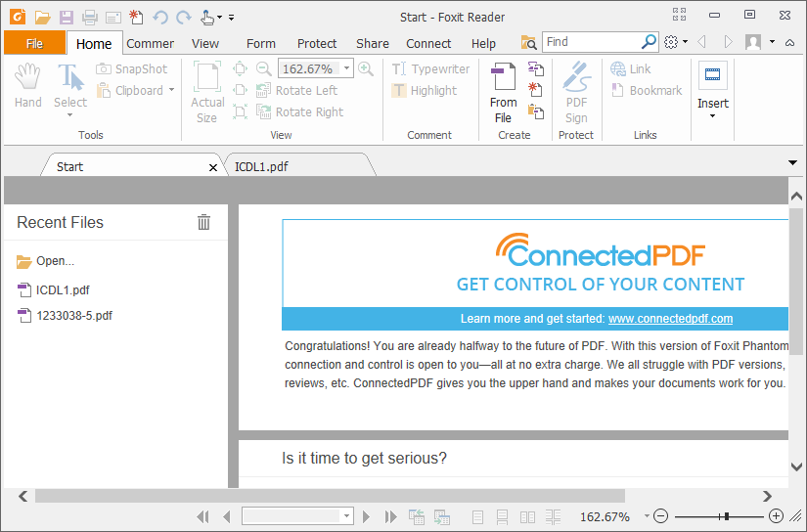
Task: Click the create PDF from clipboard icon
Action: [x=536, y=111]
